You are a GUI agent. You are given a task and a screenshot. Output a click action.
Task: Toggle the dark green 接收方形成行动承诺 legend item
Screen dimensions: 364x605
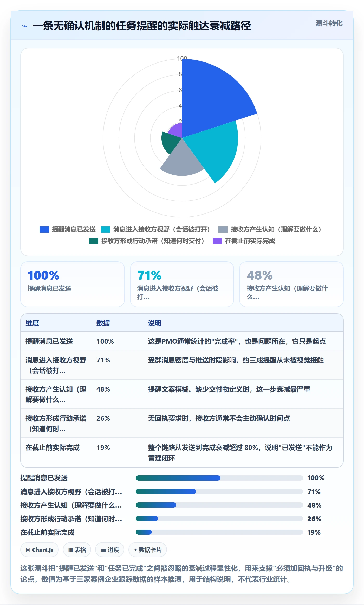147,241
